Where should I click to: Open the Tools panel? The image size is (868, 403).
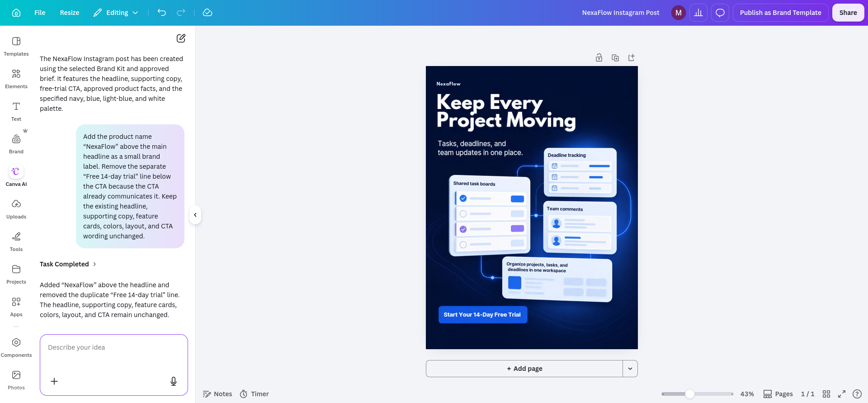pos(16,242)
